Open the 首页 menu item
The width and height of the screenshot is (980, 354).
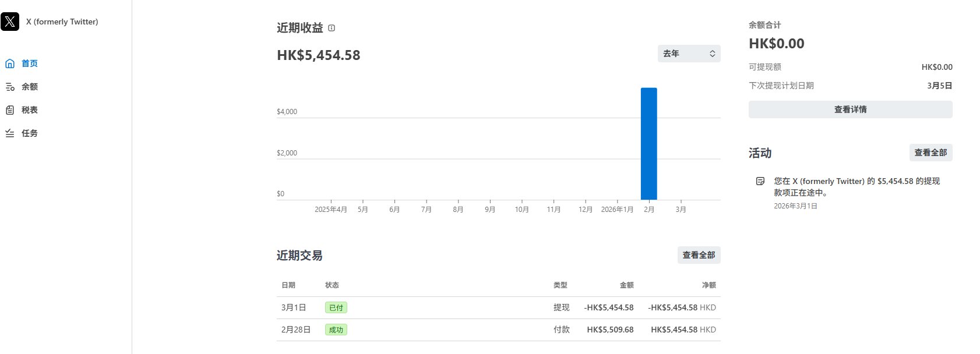tap(30, 63)
